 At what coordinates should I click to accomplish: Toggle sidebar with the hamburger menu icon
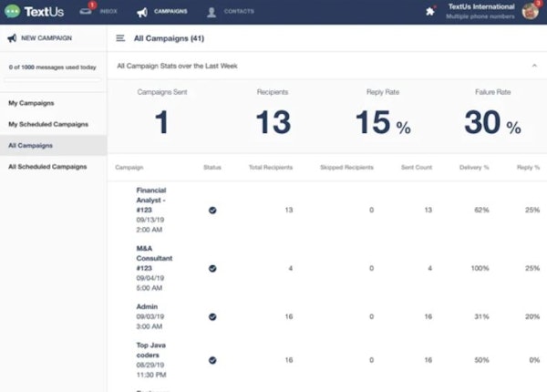click(x=120, y=39)
